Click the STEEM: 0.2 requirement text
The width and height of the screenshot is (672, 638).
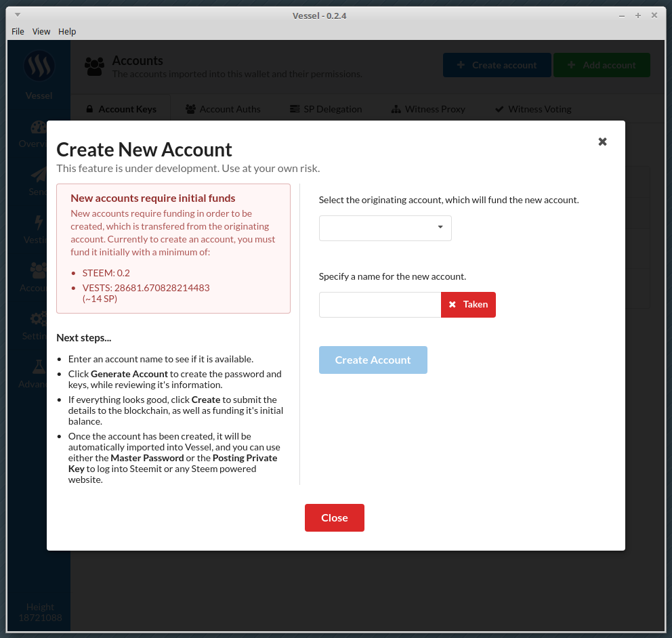click(x=106, y=273)
